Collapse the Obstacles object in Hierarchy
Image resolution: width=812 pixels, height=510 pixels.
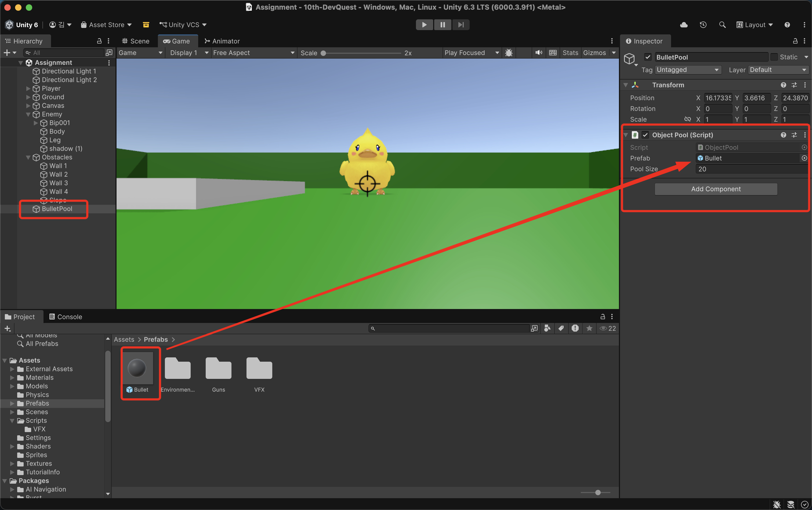coord(28,157)
